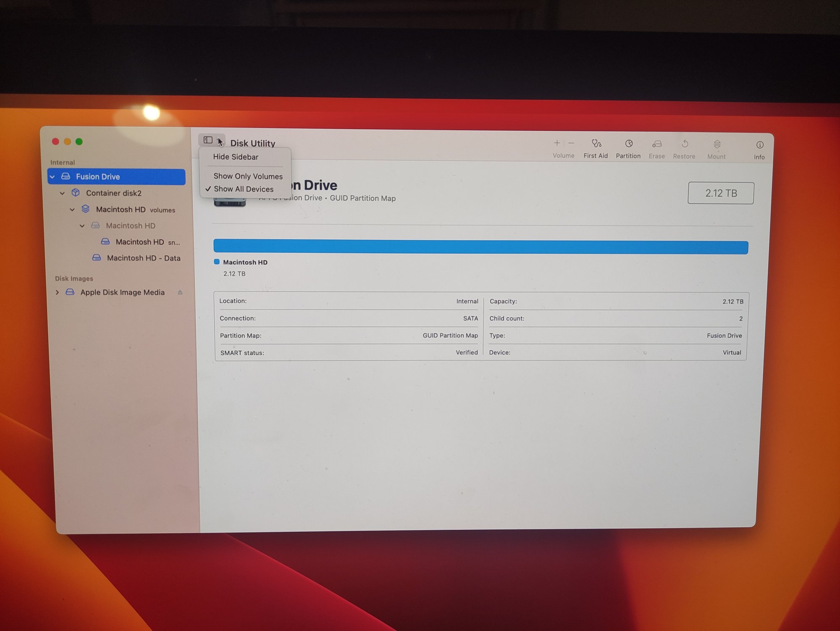Eject the Apple Disk Image Media
The height and width of the screenshot is (631, 840).
pos(180,292)
